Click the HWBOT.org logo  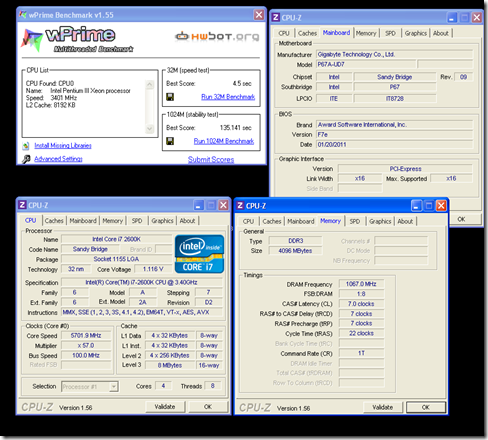(x=217, y=36)
